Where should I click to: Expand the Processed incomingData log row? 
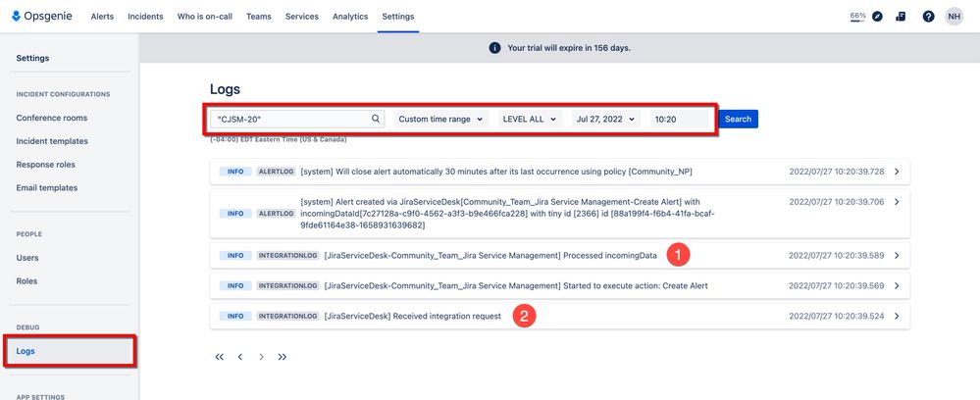point(897,256)
